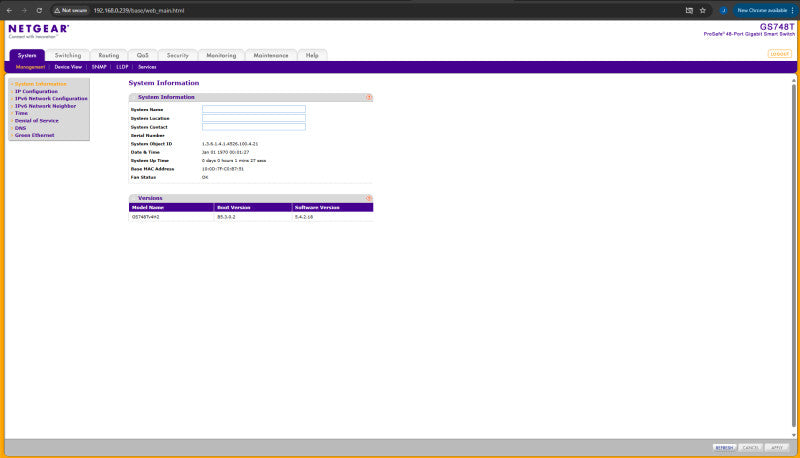Bookmark this page with the star icon
Screen dimensions: 800x458
[703, 10]
